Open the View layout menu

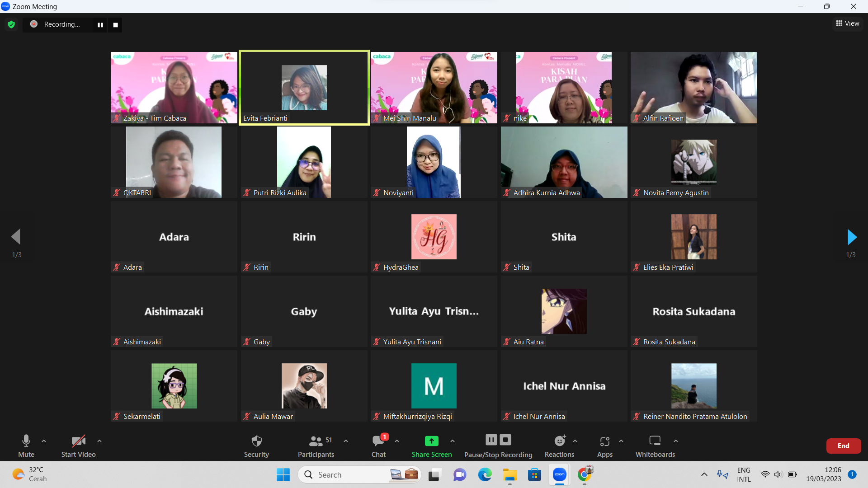[x=848, y=23]
